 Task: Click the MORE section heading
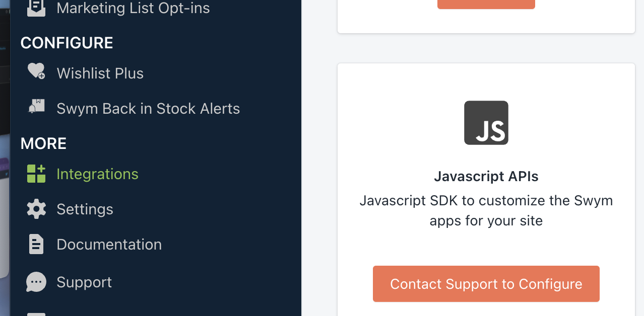click(x=43, y=143)
